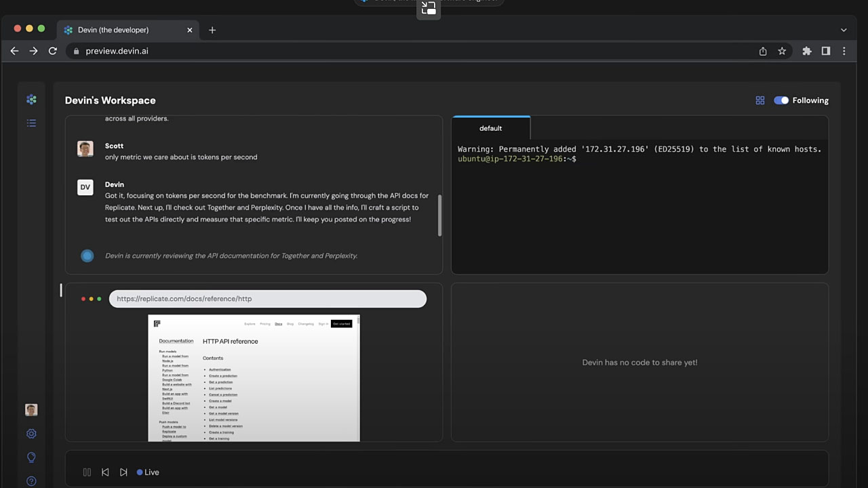
Task: Open Chrome extensions puzzle icon
Action: tap(807, 51)
